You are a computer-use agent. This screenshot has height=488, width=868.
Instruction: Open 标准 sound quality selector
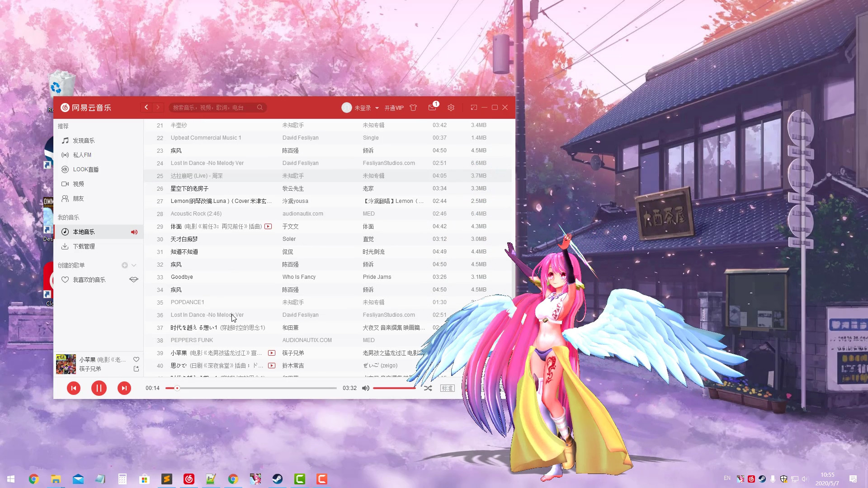point(447,388)
